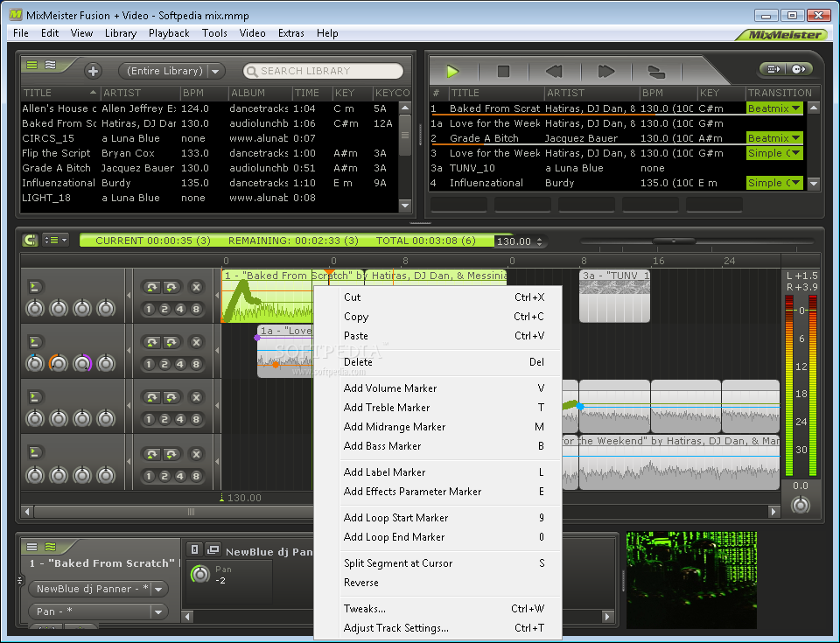Click track 1 move-down arrow icon
840x643 pixels.
[171, 287]
